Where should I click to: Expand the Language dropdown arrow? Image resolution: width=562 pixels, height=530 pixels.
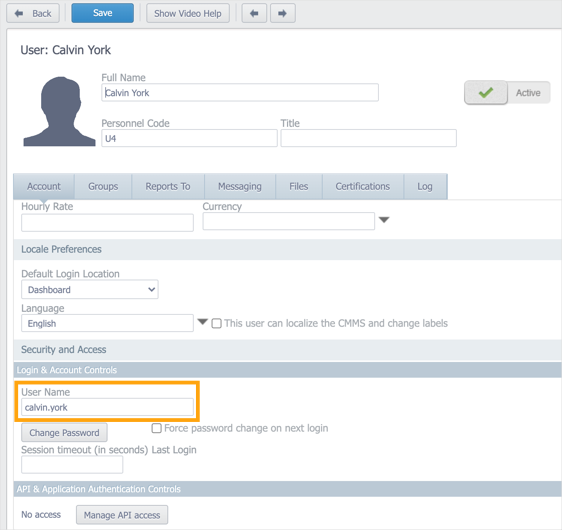pos(203,322)
